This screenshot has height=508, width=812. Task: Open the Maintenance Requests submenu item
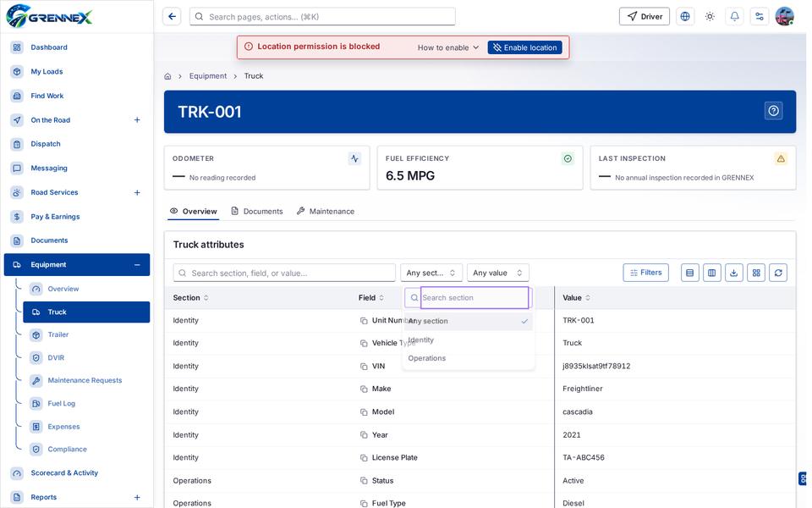point(86,380)
